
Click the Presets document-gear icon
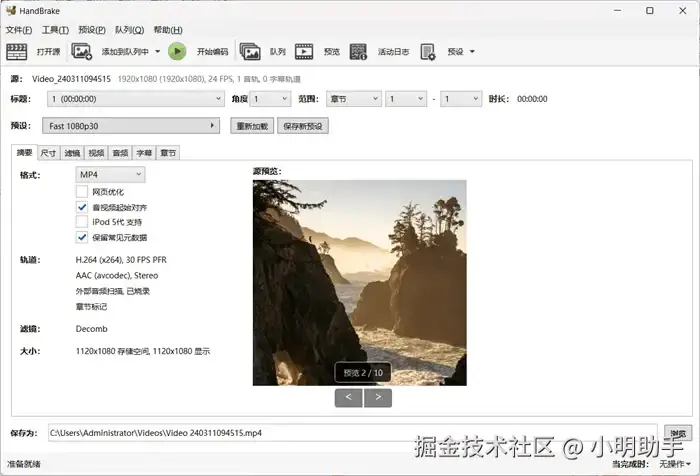pyautogui.click(x=428, y=52)
